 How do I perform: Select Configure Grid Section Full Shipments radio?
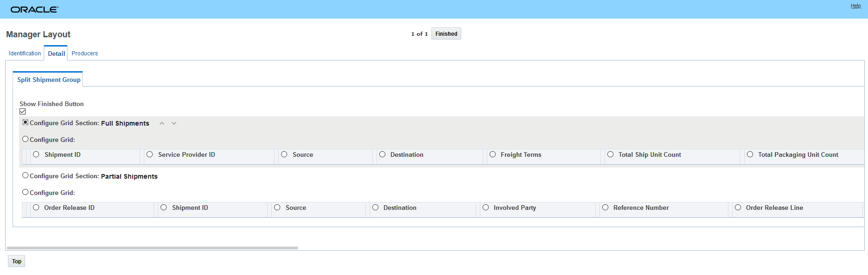(26, 122)
